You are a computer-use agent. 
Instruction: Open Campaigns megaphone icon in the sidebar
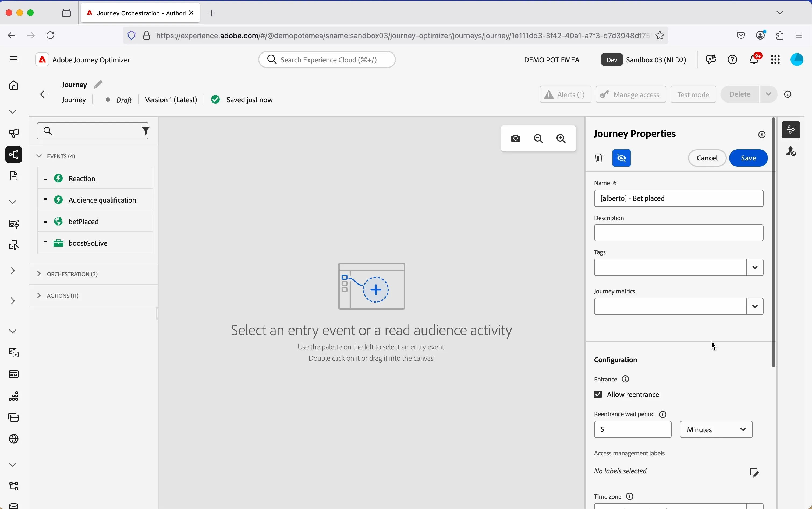[x=14, y=133]
